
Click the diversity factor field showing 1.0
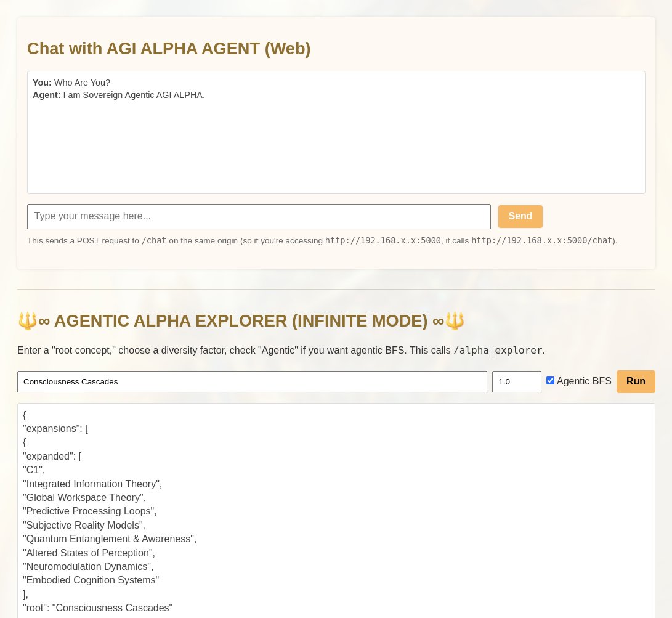click(516, 381)
